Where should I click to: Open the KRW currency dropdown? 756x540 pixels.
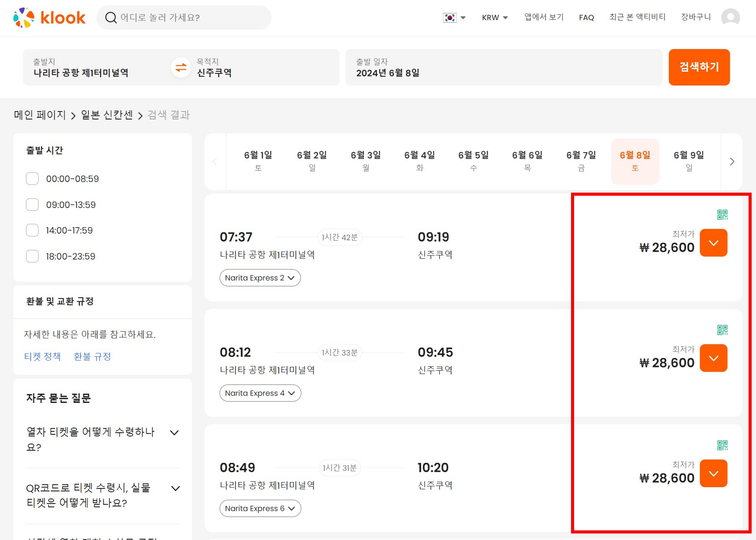495,18
